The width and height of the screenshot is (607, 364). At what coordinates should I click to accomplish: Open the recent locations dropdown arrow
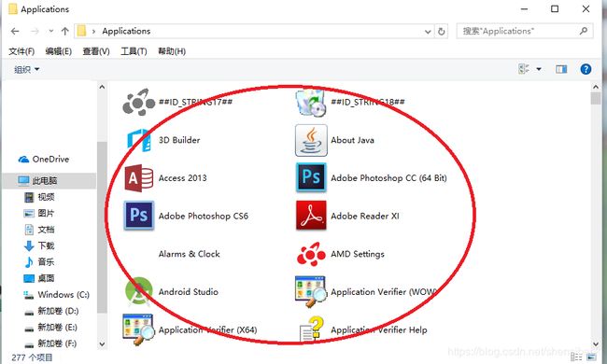pos(50,32)
